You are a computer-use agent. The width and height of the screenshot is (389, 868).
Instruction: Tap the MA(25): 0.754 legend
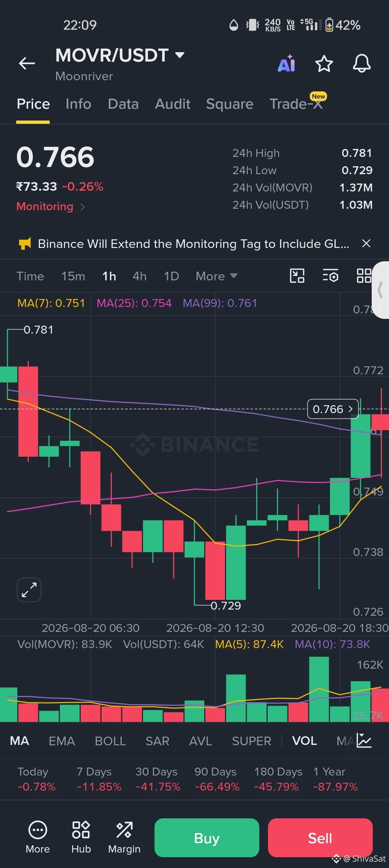tap(134, 303)
